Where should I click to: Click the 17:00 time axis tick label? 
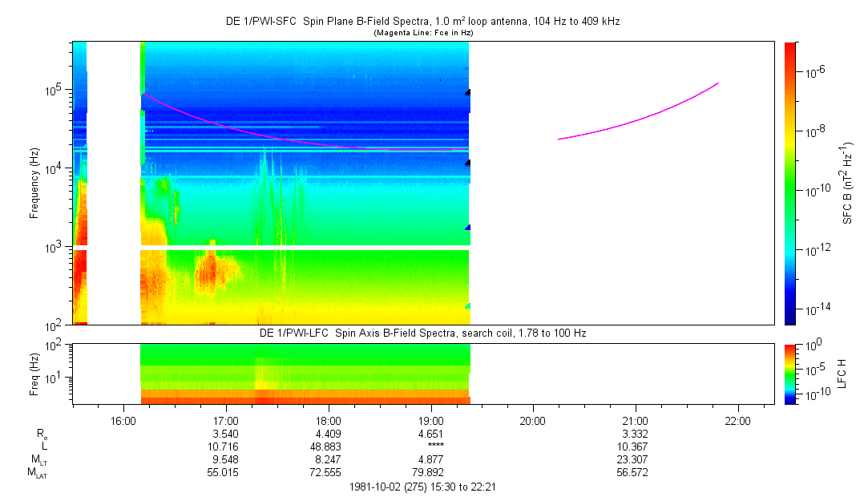226,420
